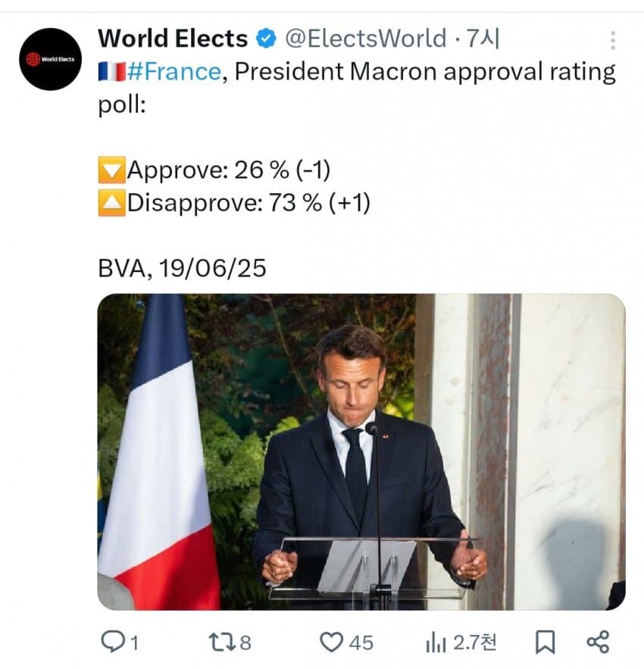This screenshot has height=669, width=644.
Task: Open the three-dot more options menu
Action: click(613, 40)
